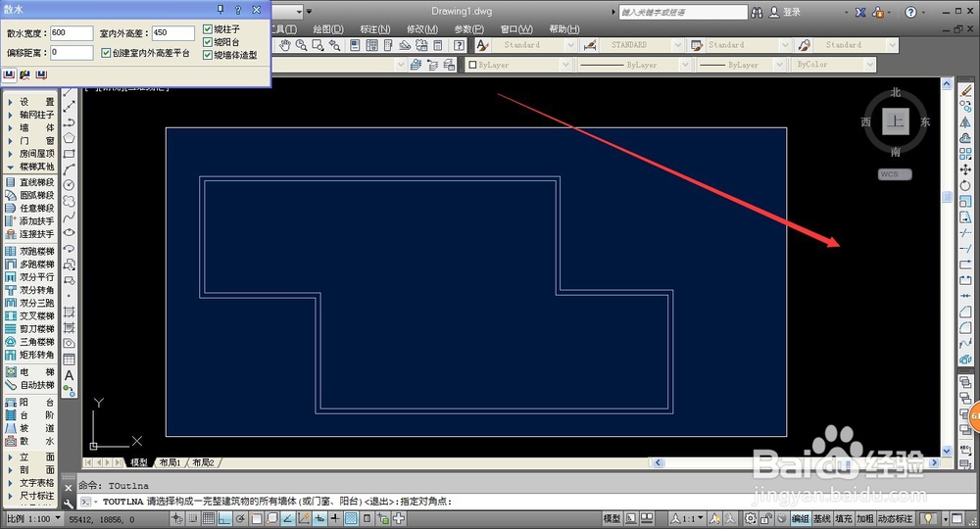Click the binoculars search icon
The width and height of the screenshot is (980, 529).
[x=757, y=12]
